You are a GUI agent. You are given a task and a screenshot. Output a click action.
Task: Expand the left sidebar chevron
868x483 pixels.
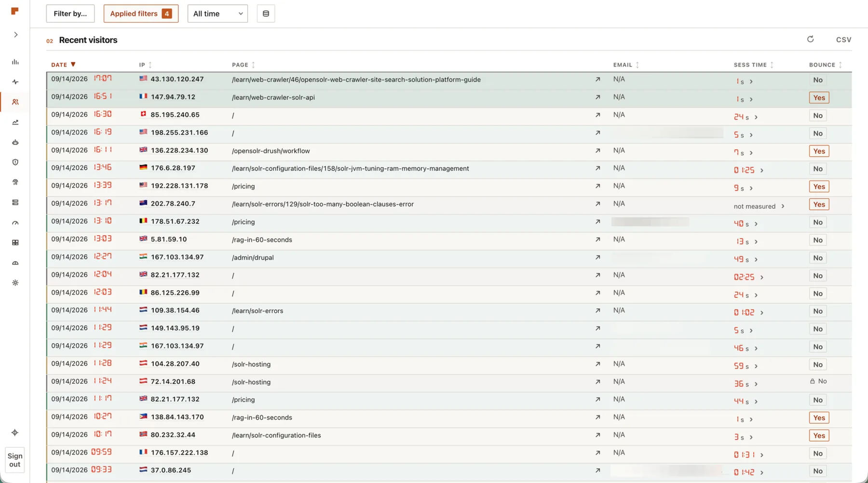[15, 35]
